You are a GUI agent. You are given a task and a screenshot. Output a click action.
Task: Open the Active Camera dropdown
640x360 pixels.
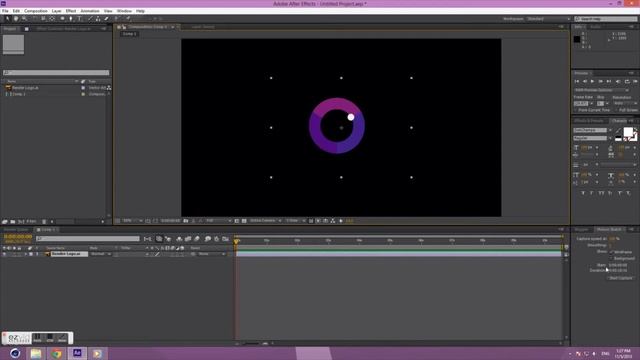(x=266, y=221)
